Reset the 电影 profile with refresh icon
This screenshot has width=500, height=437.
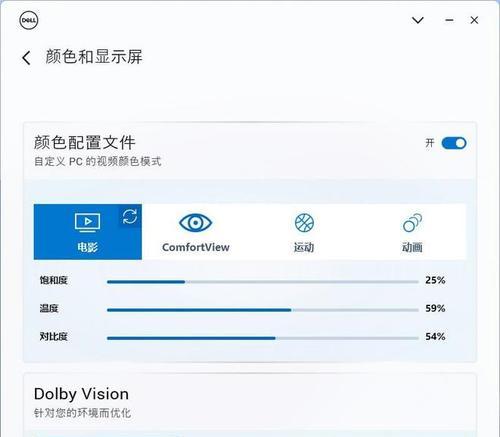click(x=130, y=217)
